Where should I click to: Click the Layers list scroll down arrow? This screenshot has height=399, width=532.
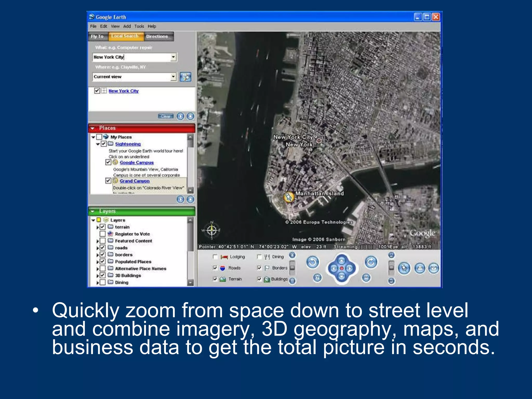click(x=191, y=282)
